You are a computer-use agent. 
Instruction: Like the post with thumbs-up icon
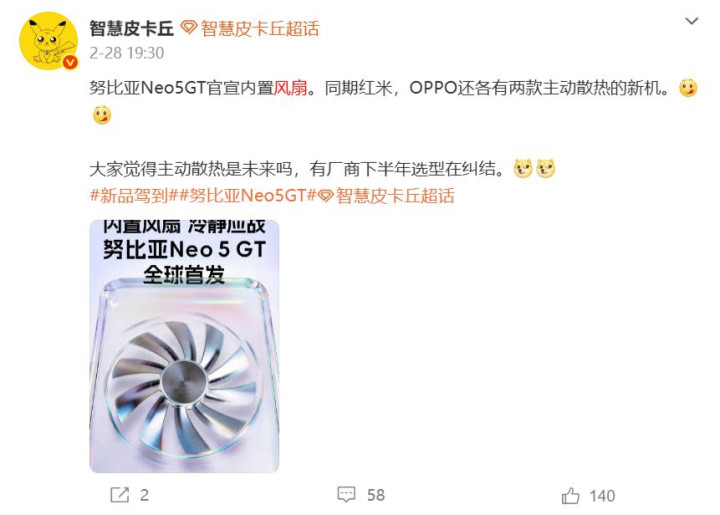tap(570, 496)
